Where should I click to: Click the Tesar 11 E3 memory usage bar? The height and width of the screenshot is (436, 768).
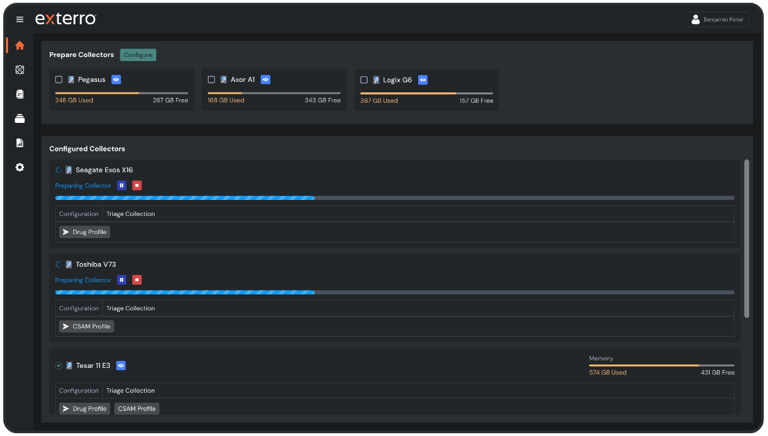tap(662, 365)
